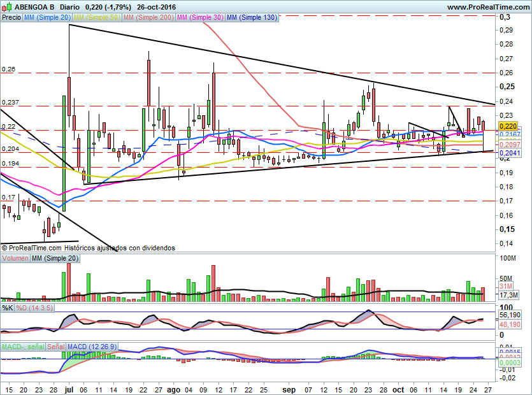The width and height of the screenshot is (532, 395).
Task: Click the Diario timeframe text
Action: click(x=70, y=7)
